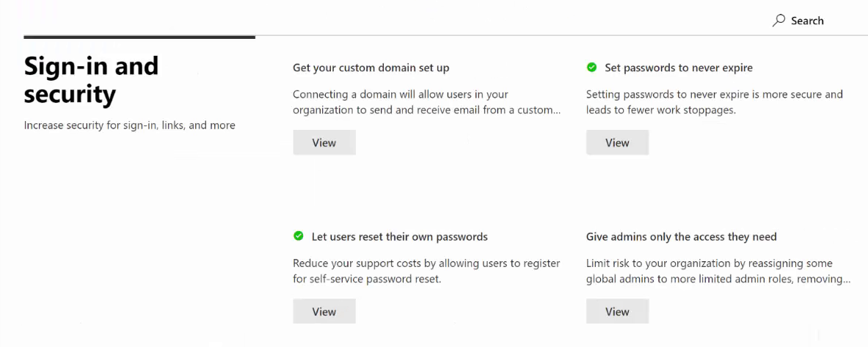
Task: Click the self-service password reset description
Action: [426, 271]
